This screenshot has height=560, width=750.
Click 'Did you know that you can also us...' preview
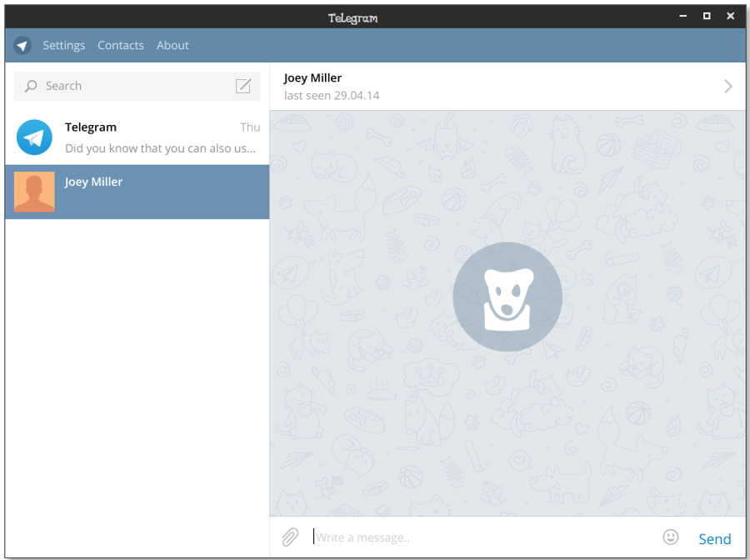coord(160,148)
